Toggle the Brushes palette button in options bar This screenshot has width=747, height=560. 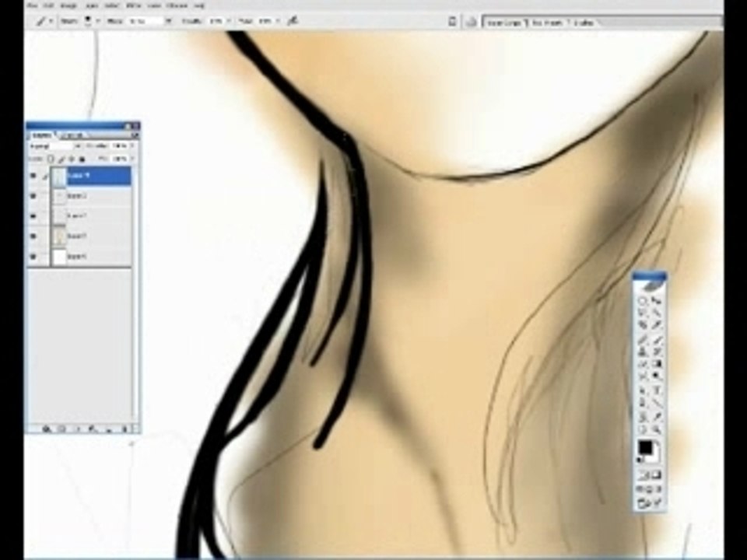(x=453, y=22)
